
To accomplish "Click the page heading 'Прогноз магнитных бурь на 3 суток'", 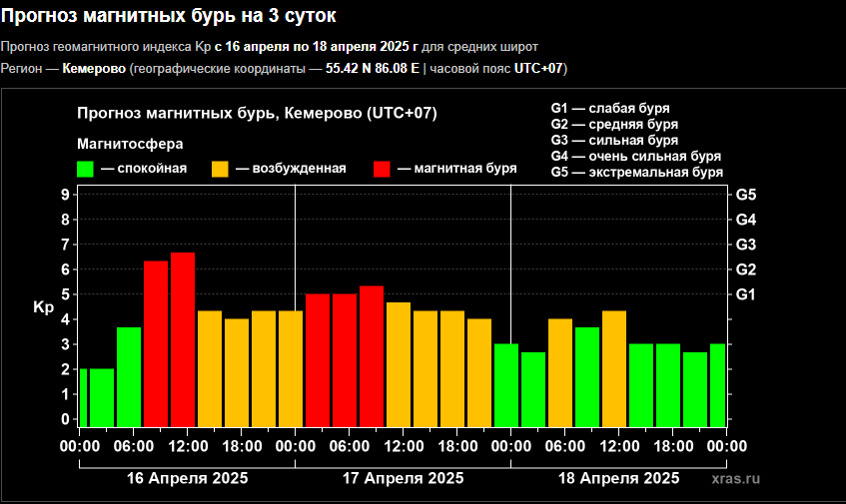I will (169, 16).
